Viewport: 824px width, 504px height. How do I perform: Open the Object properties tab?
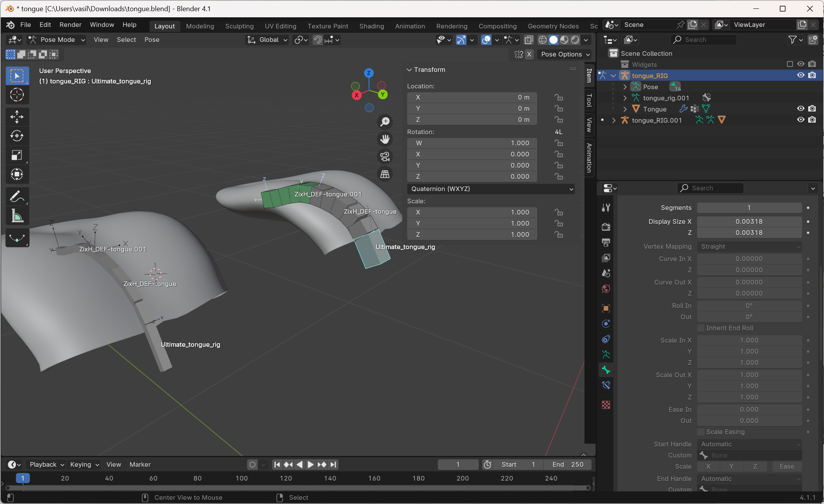[606, 308]
